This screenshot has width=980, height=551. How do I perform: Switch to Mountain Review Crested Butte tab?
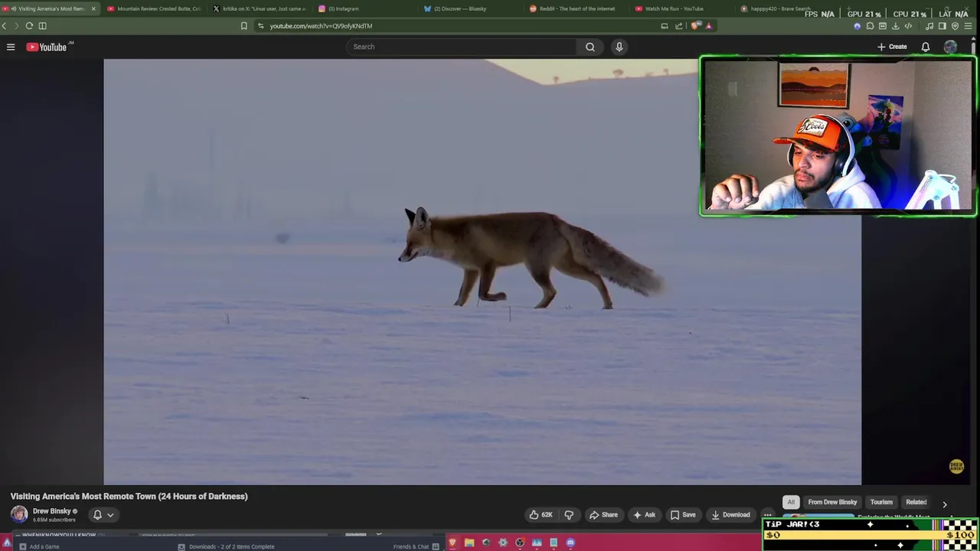tap(152, 8)
